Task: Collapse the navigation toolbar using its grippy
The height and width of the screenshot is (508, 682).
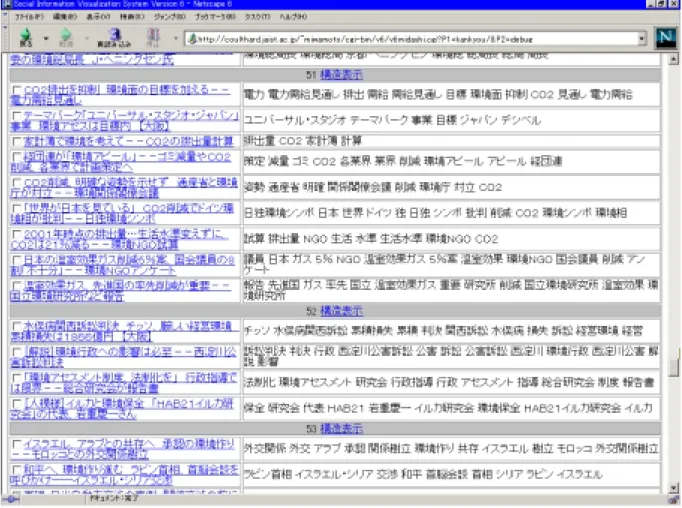Action: [x=5, y=38]
